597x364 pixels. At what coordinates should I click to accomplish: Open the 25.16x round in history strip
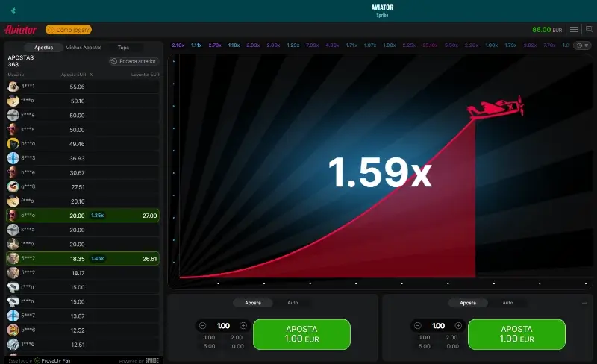[x=430, y=45]
